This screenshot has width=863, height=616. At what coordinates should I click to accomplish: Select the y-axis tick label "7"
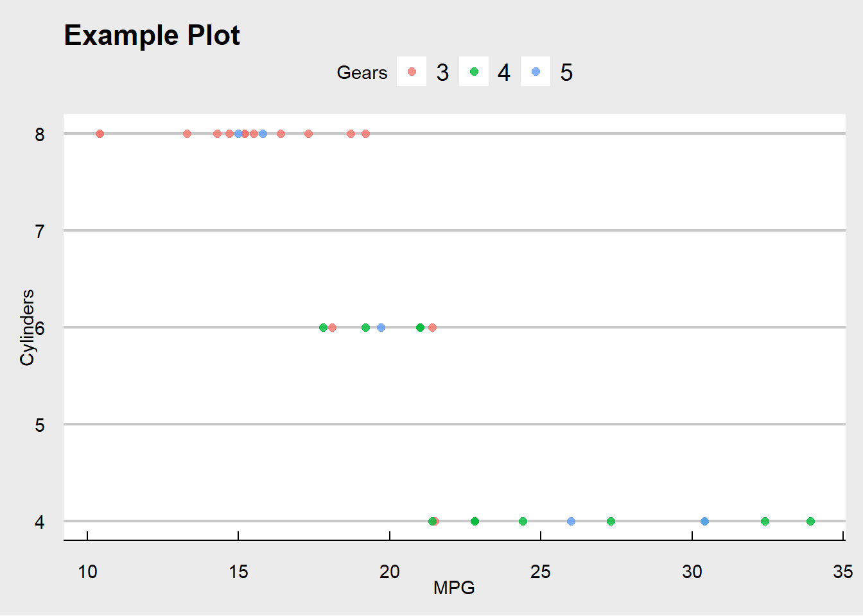tap(40, 231)
